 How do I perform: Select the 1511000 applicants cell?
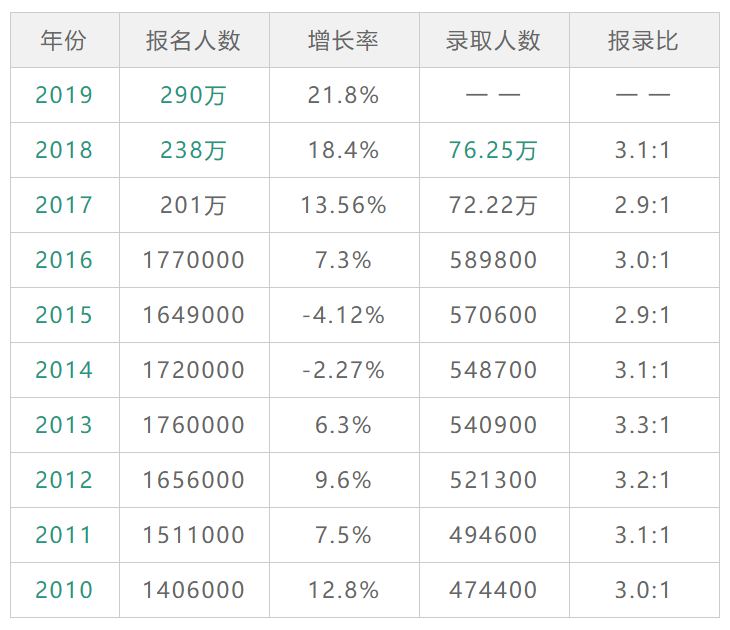(194, 535)
